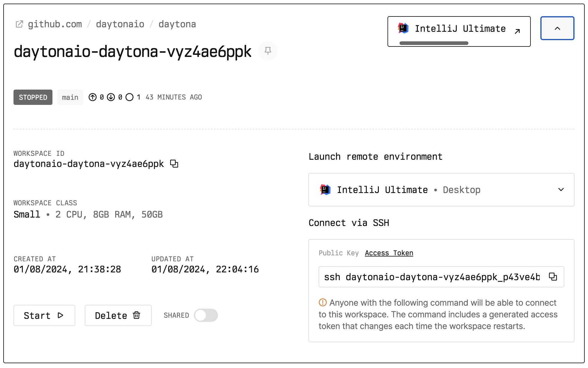
Task: Click the play icon on the Start button
Action: [61, 315]
